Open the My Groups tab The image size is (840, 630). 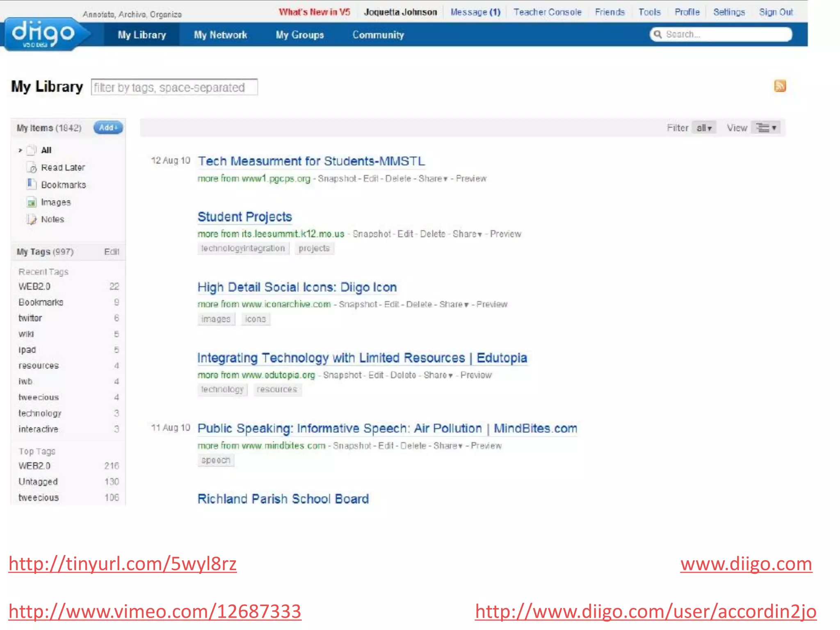(299, 35)
